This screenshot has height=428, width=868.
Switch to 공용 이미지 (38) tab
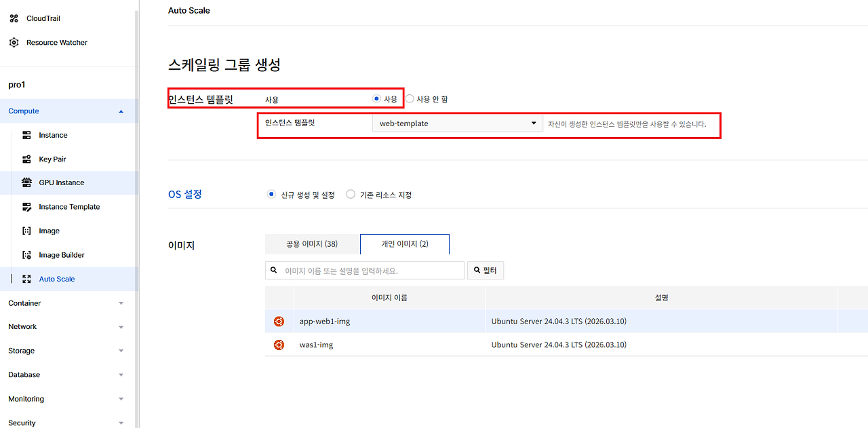click(312, 244)
